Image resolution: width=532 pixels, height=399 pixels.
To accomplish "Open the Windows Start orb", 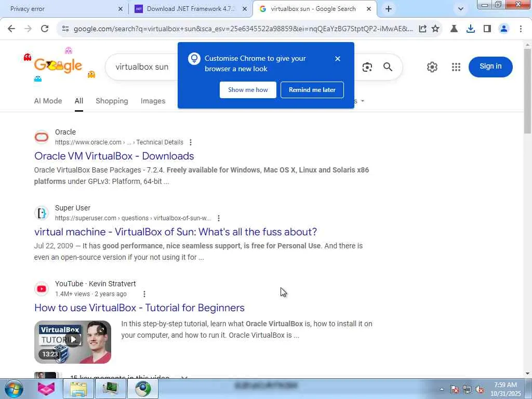I will (x=14, y=389).
